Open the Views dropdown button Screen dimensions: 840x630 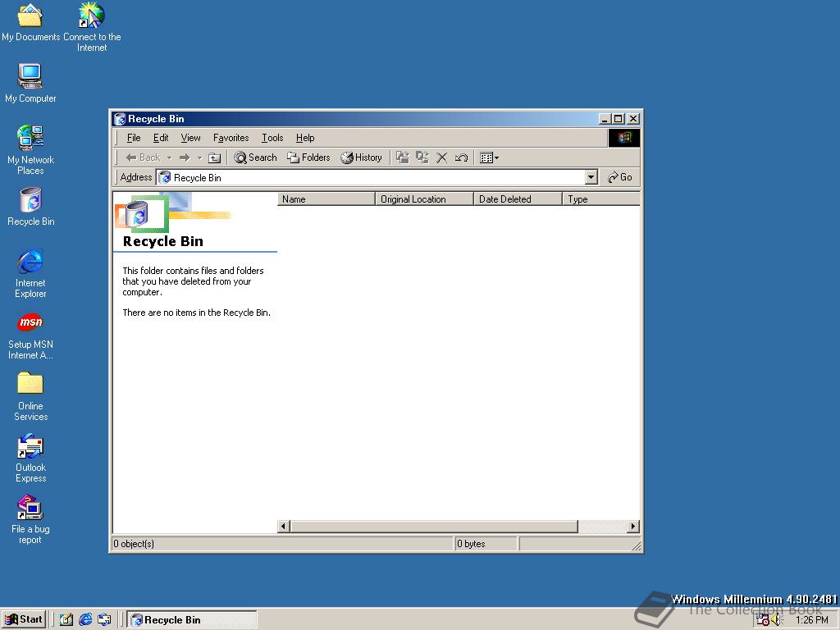pyautogui.click(x=489, y=157)
